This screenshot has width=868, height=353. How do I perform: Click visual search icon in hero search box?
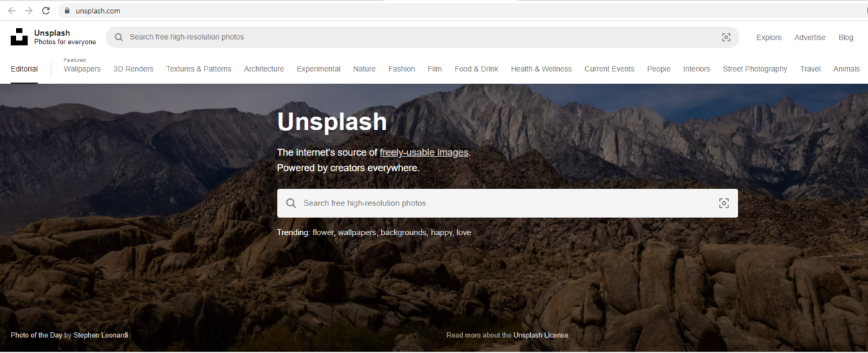[724, 203]
